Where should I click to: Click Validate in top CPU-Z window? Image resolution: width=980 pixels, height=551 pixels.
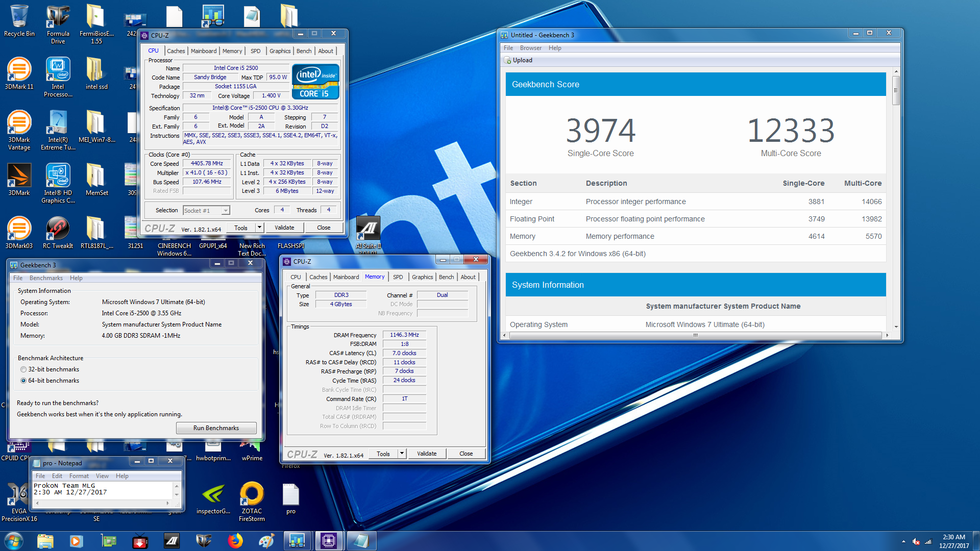[x=284, y=228]
